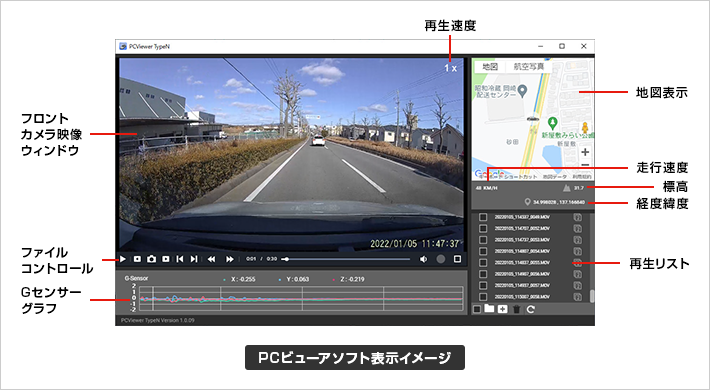Select the playlist file name ending 0053.MOV
Screen dimensions: 710x390
click(x=522, y=240)
